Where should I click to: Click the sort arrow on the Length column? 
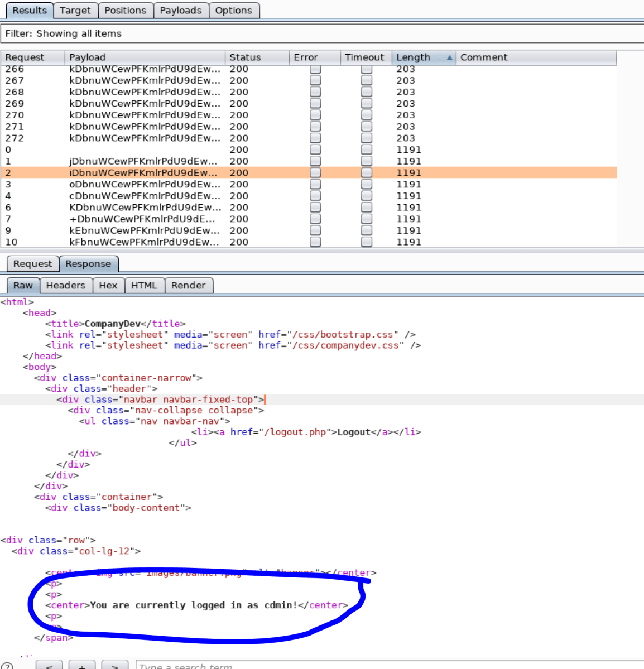[x=450, y=57]
